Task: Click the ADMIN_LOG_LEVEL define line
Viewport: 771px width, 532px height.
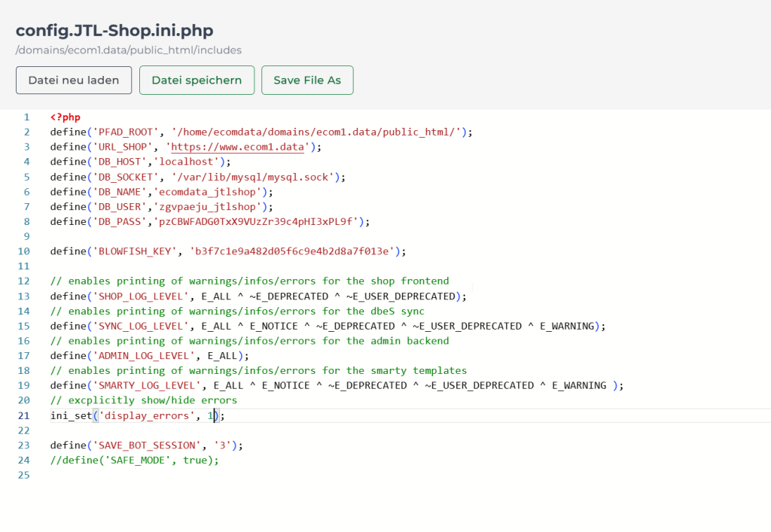Action: [149, 356]
